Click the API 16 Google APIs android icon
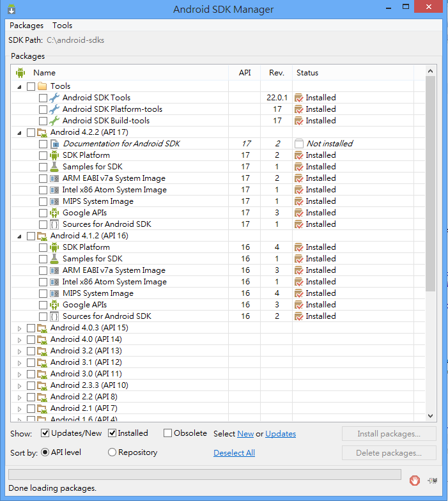 click(x=54, y=305)
